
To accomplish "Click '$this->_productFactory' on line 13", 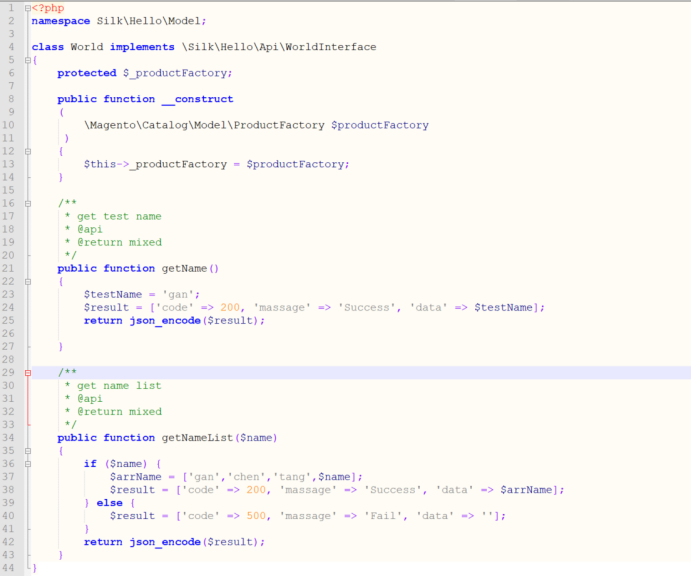I will coord(155,164).
